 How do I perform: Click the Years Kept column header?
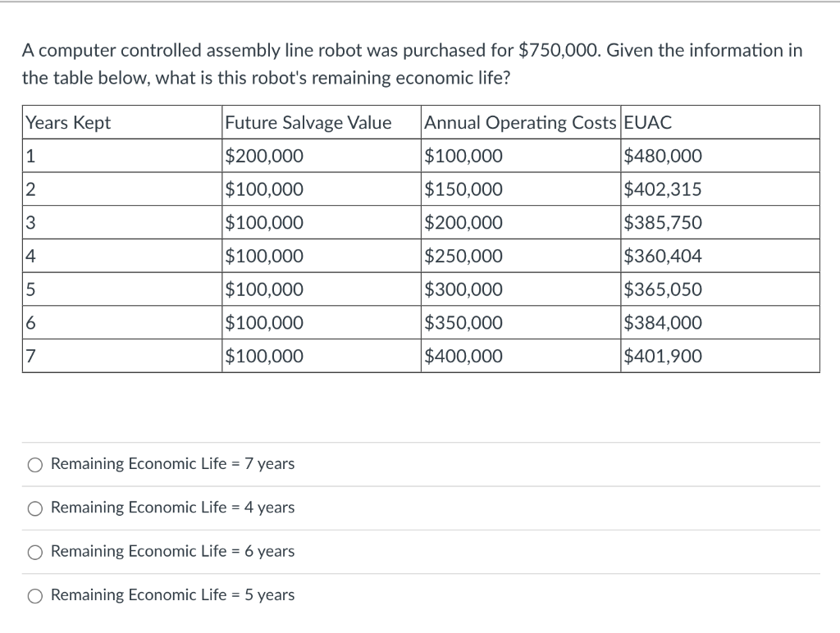tap(122, 123)
